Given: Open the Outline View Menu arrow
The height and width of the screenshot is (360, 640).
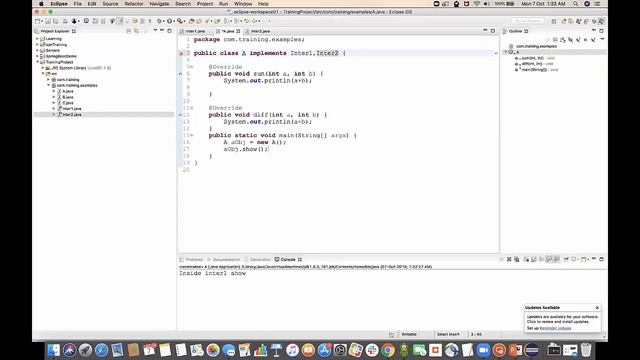Looking at the screenshot, I should [602, 40].
